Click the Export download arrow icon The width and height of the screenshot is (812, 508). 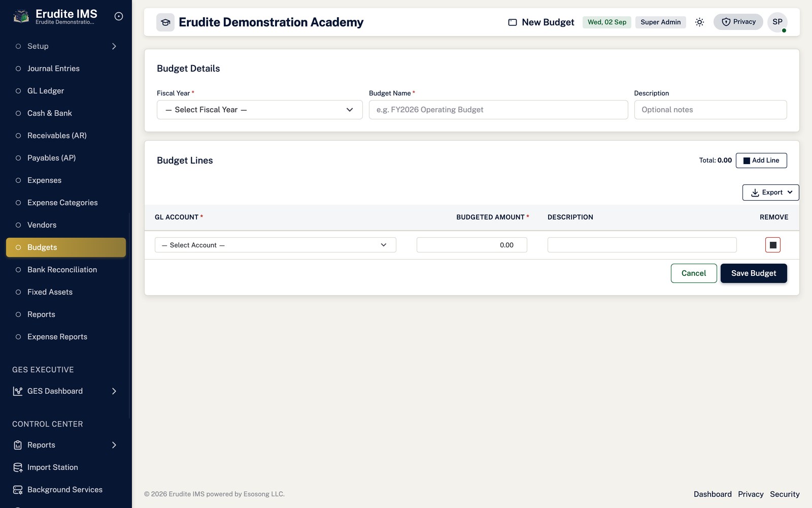[x=755, y=193]
